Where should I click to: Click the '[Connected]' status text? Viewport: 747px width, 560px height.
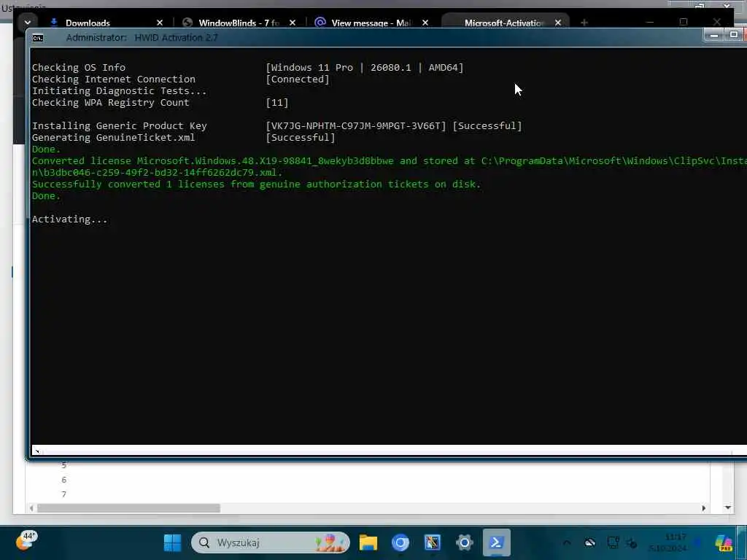coord(298,79)
